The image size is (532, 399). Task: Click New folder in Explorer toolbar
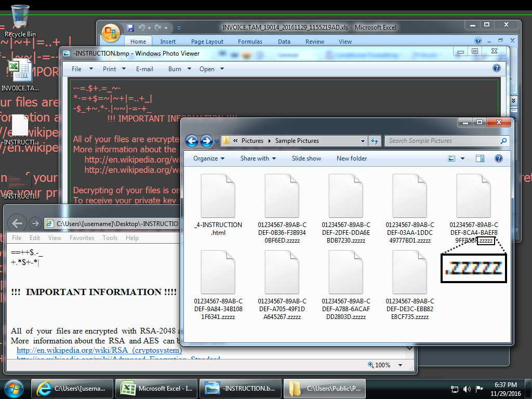pyautogui.click(x=352, y=158)
